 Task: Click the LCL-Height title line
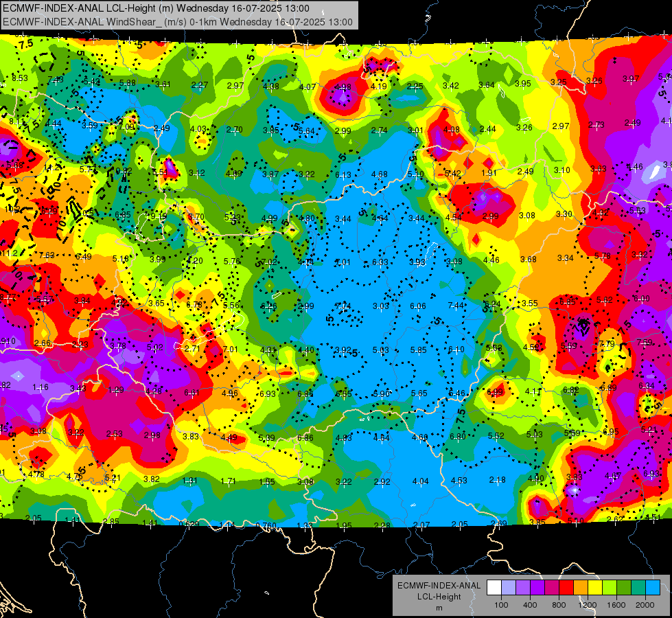pos(156,8)
